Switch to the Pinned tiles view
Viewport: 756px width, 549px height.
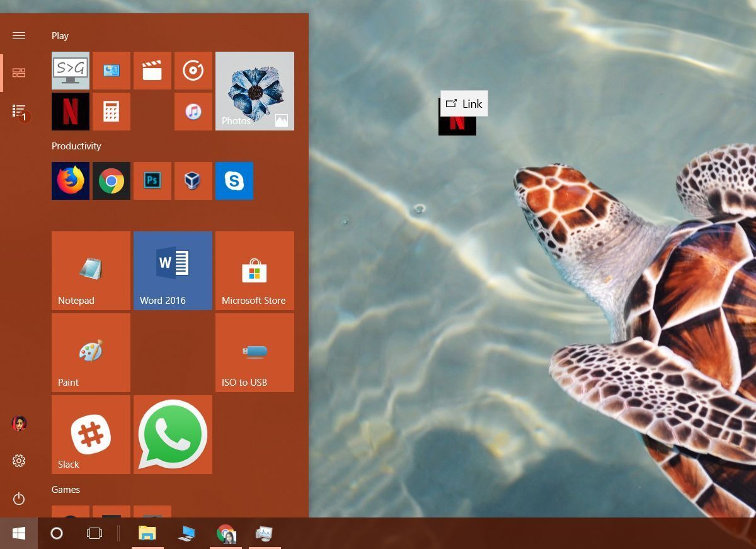pyautogui.click(x=19, y=73)
